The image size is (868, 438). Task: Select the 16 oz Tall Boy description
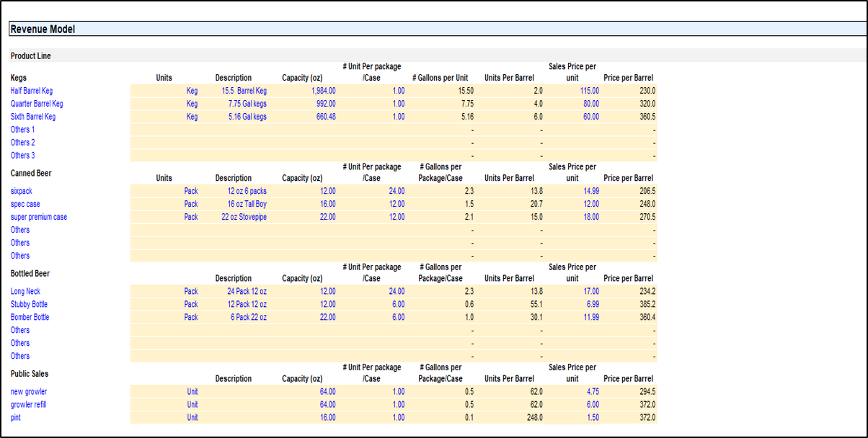(x=247, y=204)
